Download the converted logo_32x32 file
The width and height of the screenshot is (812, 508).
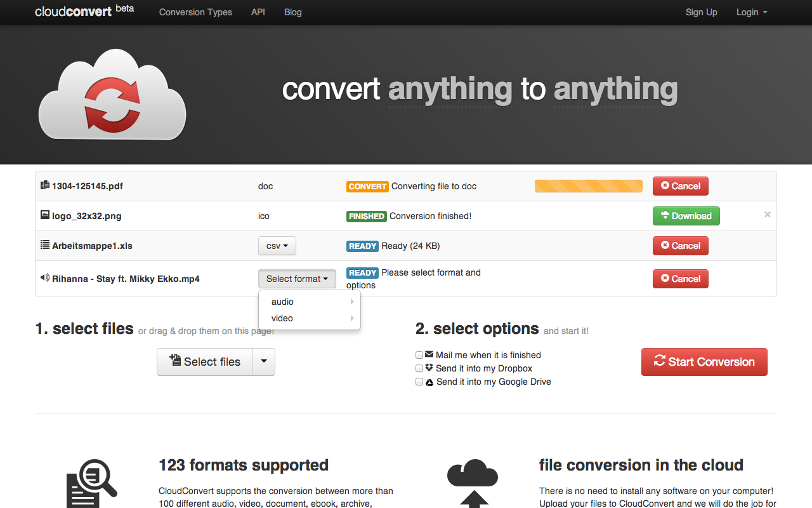pyautogui.click(x=686, y=215)
